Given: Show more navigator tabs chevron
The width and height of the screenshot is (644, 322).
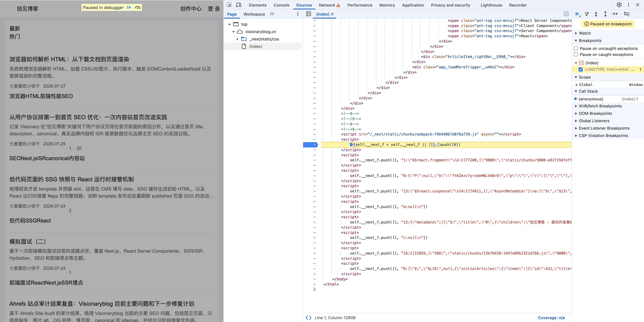Looking at the screenshot, I should 272,14.
